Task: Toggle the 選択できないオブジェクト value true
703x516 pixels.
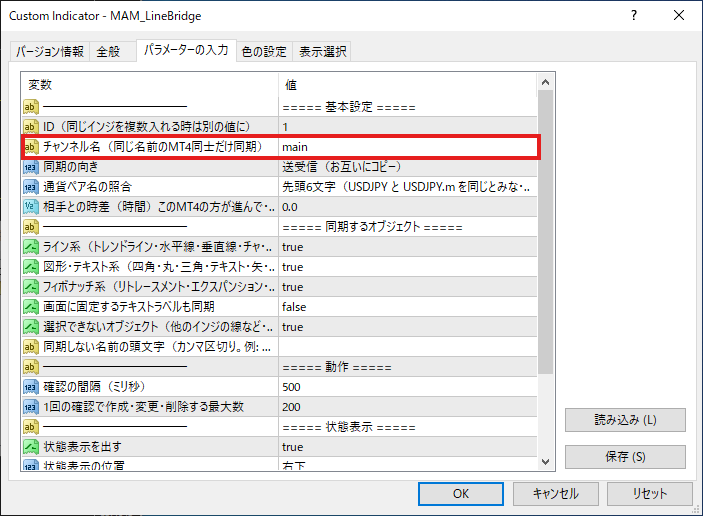Action: 407,327
